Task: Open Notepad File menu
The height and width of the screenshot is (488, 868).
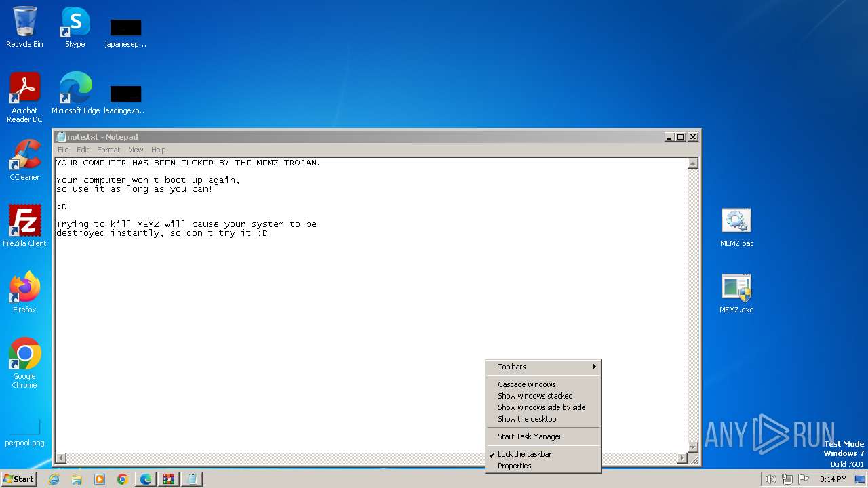Action: [63, 150]
